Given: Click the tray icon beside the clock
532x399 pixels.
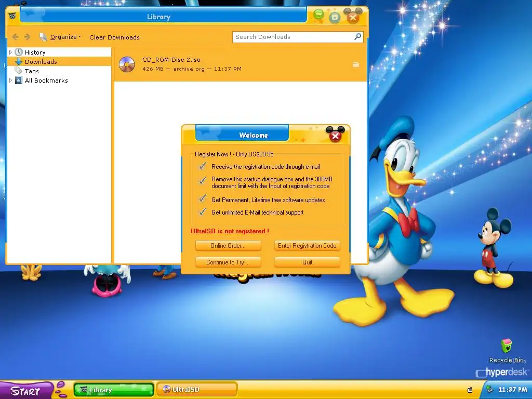Looking at the screenshot, I should (x=489, y=389).
